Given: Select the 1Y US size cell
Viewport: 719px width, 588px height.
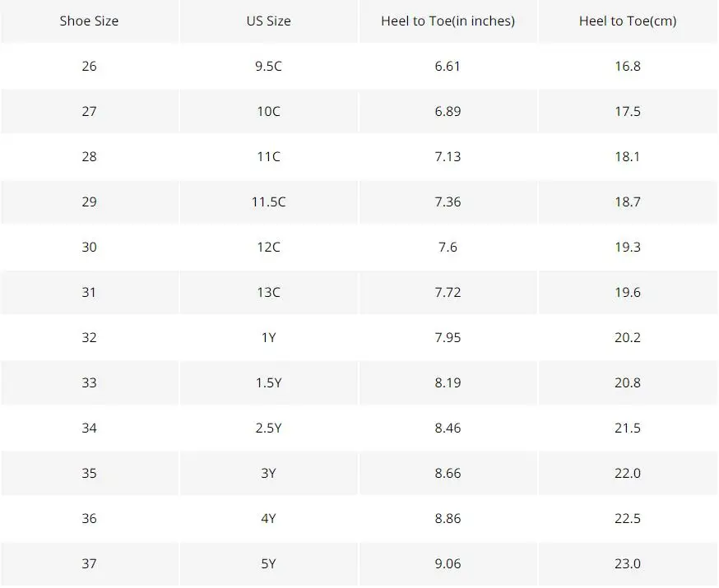Looking at the screenshot, I should click(268, 338).
